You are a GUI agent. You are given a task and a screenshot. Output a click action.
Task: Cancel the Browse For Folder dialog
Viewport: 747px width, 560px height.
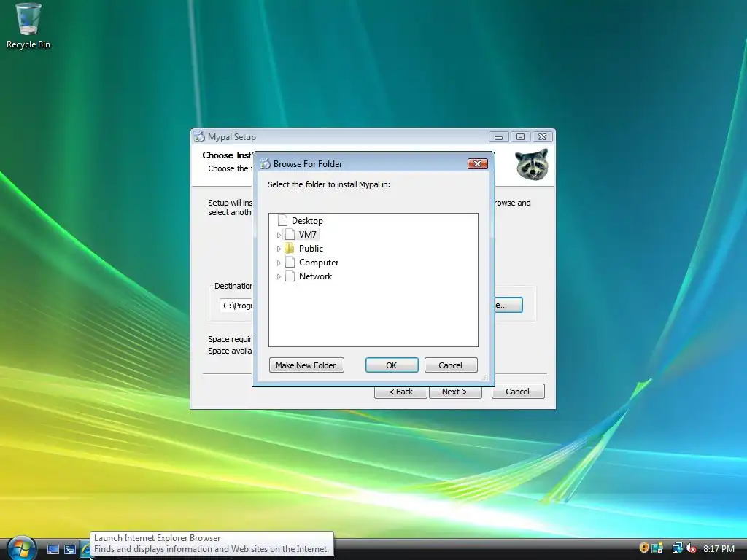click(450, 365)
